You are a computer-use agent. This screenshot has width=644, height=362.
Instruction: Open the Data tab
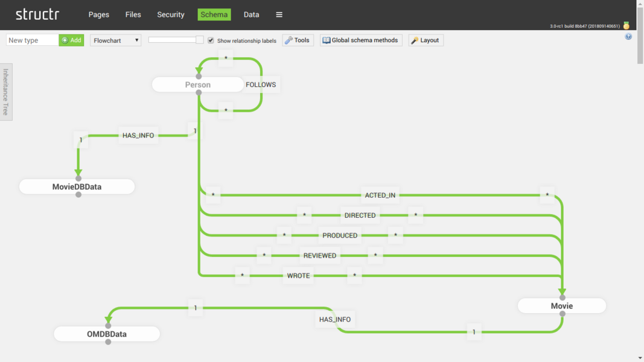251,14
